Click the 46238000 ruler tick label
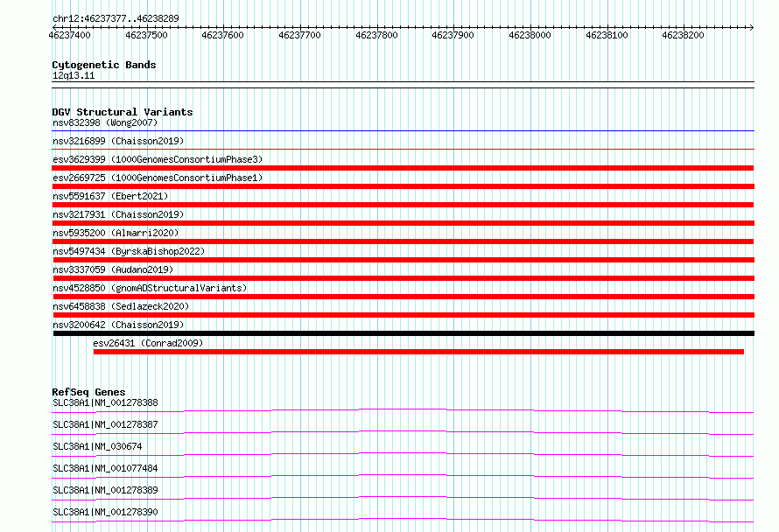The image size is (779, 532). (x=530, y=35)
